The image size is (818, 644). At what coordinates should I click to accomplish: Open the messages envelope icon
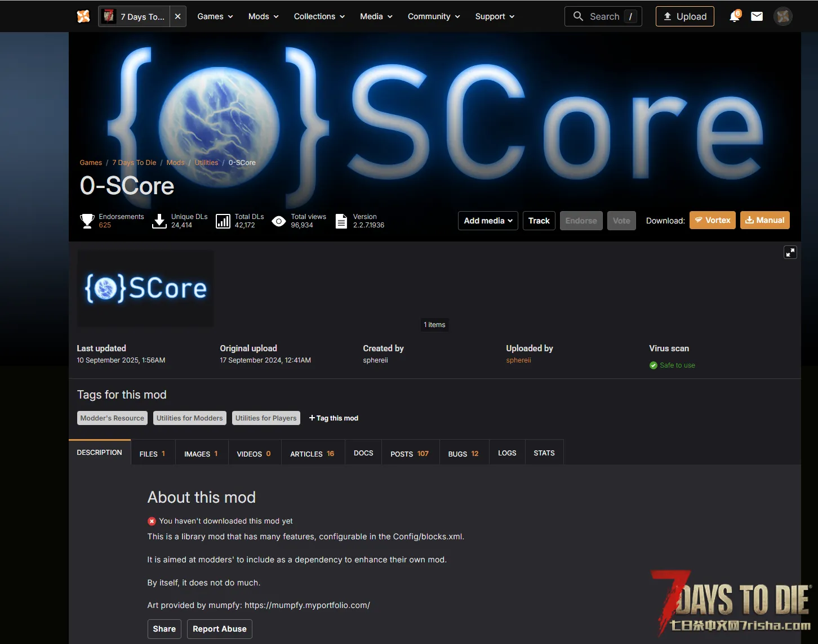(757, 16)
